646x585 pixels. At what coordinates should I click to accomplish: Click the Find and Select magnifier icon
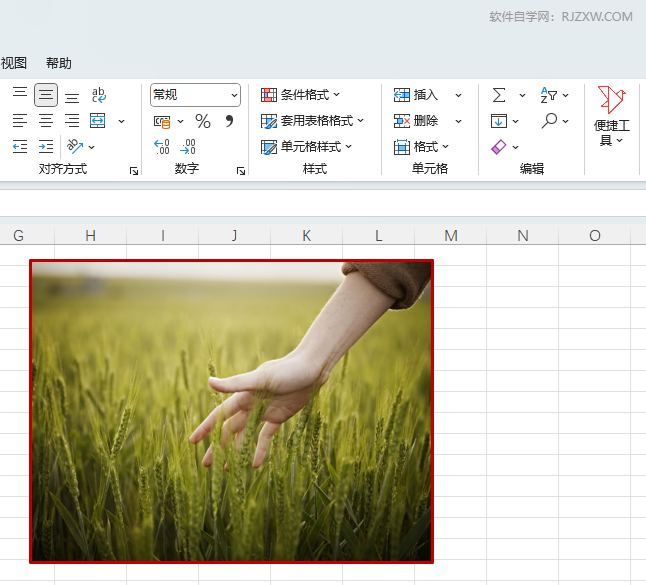(x=549, y=121)
